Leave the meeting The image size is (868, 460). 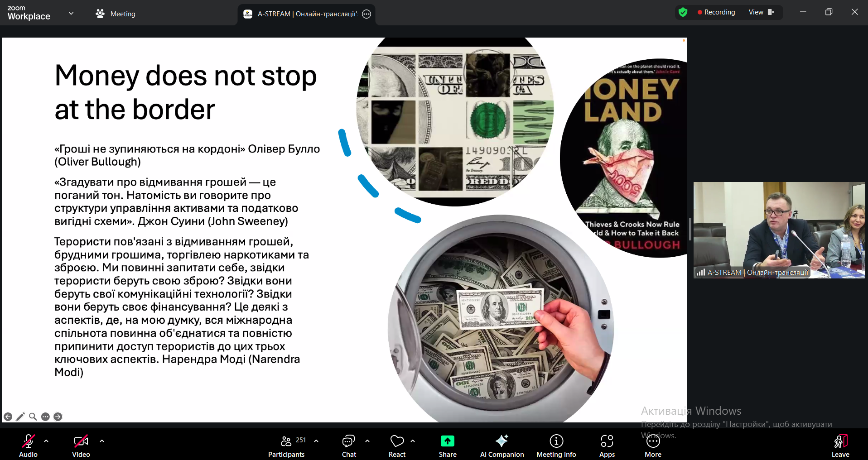point(840,445)
